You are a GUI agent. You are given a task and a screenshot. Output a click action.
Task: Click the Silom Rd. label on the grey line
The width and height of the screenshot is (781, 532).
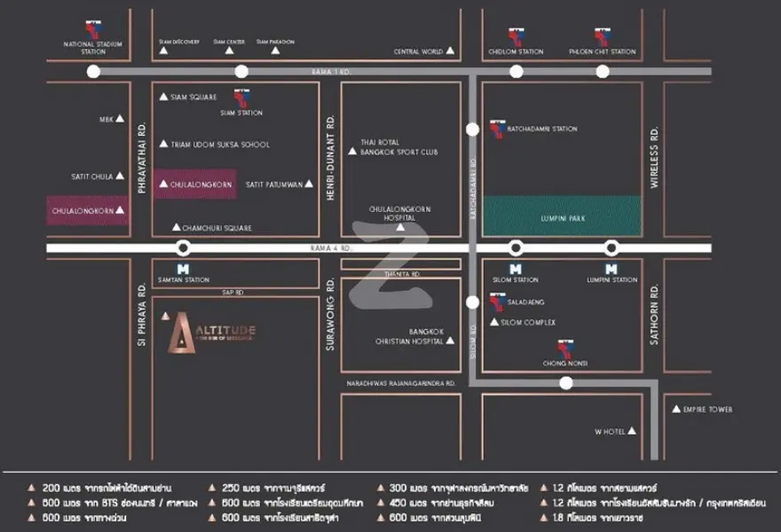tap(473, 342)
